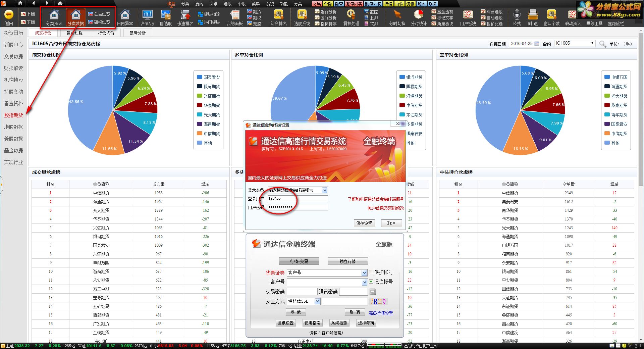Switch to the 成交持仓 tab
This screenshot has height=349, width=644.
pyautogui.click(x=43, y=33)
